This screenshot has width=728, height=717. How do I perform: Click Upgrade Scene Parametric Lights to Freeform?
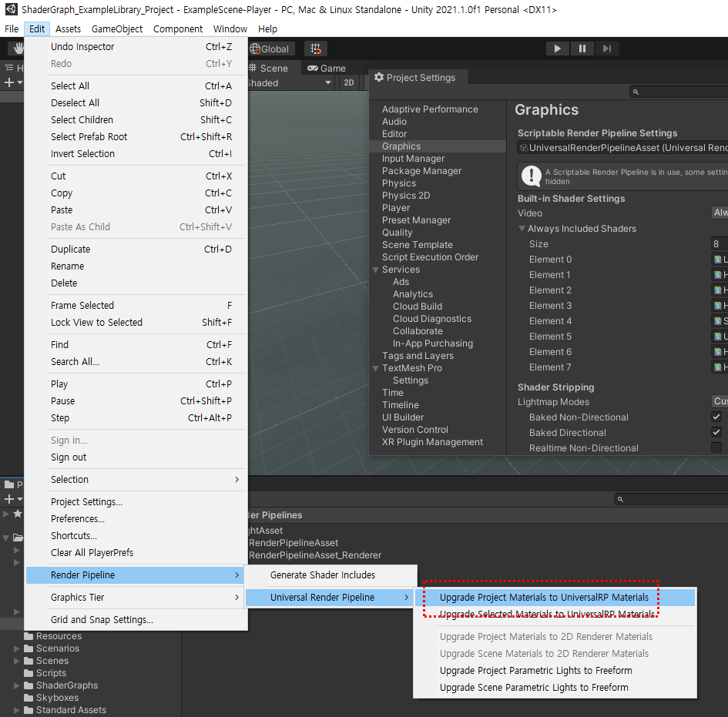coord(555,687)
